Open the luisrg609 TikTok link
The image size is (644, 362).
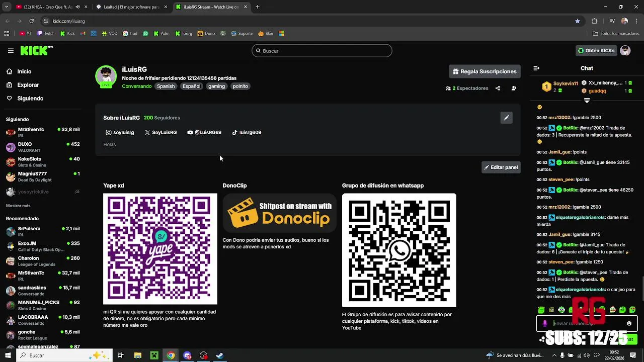point(247,133)
